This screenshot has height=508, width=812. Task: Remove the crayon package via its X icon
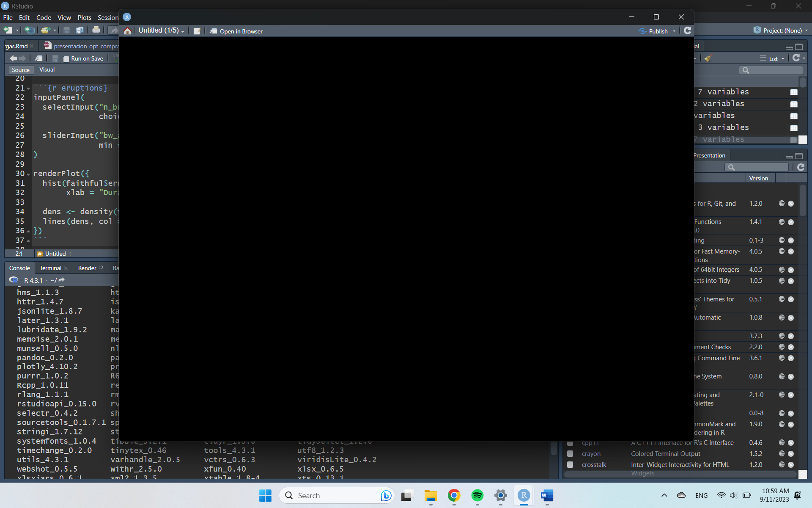tap(791, 453)
